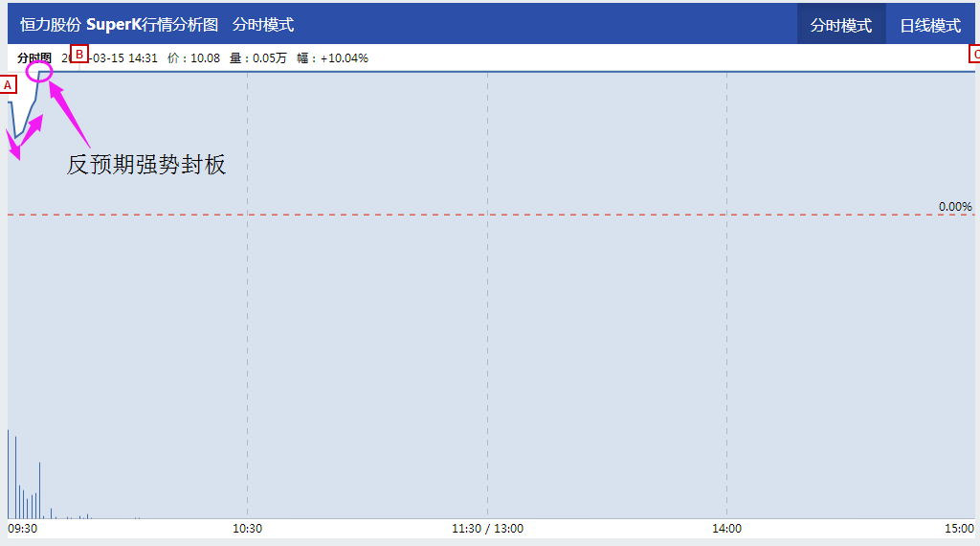Click the 11:30 / 13:00 time axis marker
Screen dimensions: 980x546
tap(487, 529)
